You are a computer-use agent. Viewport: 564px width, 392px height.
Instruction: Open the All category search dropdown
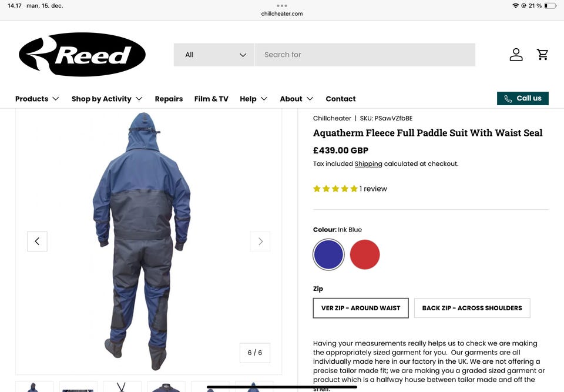tap(214, 55)
